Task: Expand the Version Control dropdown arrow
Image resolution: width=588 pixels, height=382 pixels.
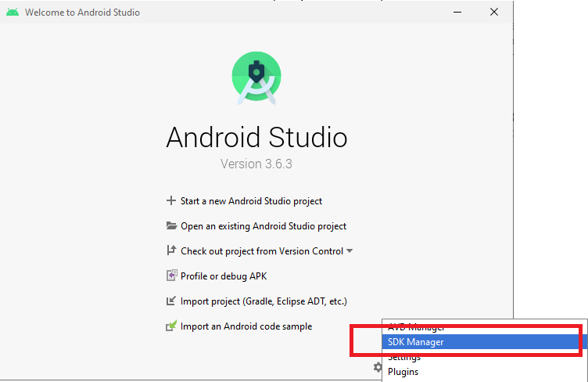Action: 350,250
